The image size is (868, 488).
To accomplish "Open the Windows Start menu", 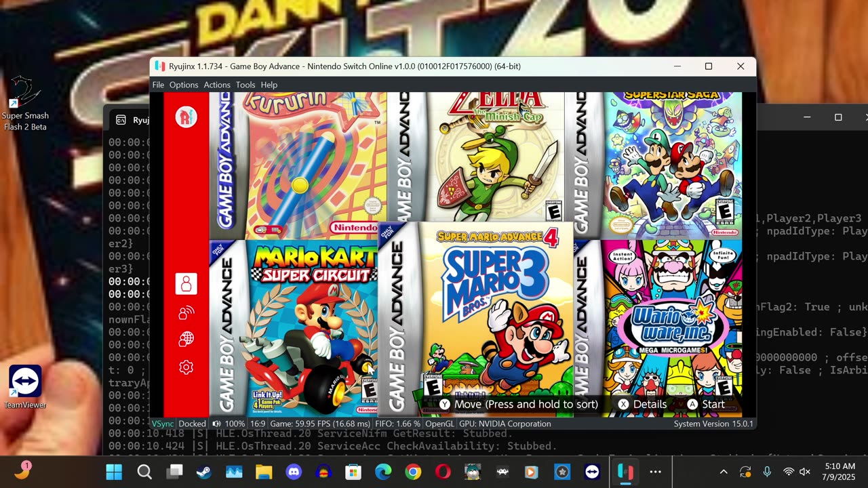I will pos(114,472).
